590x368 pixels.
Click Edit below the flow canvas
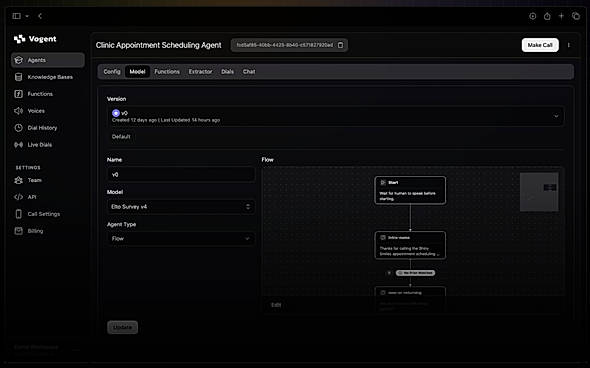coord(276,305)
